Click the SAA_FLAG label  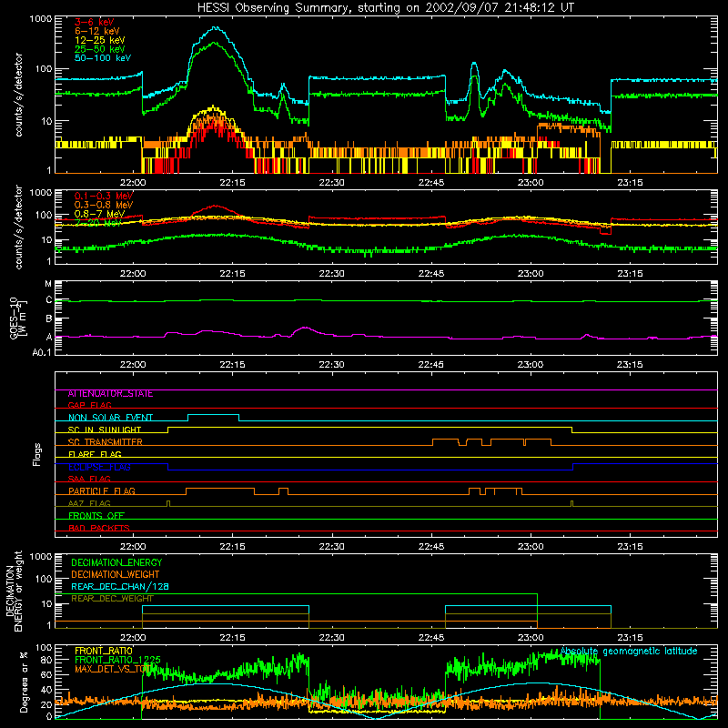[89, 479]
